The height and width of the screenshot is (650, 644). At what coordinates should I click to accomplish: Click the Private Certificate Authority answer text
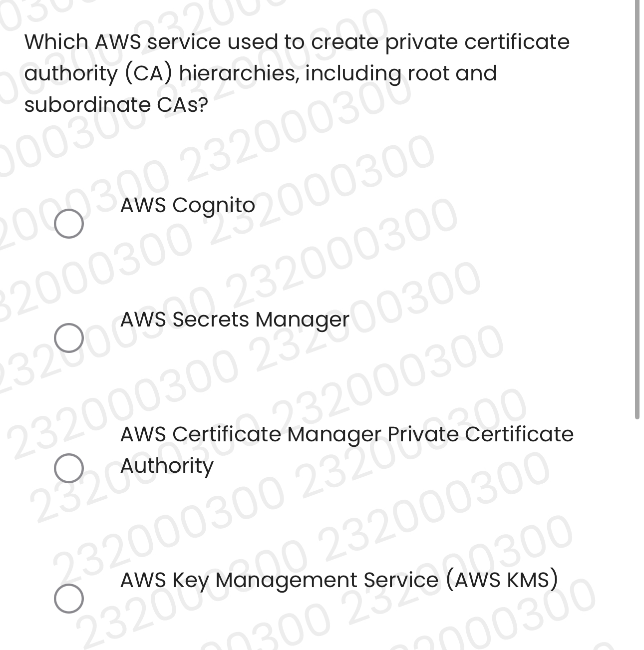click(346, 434)
